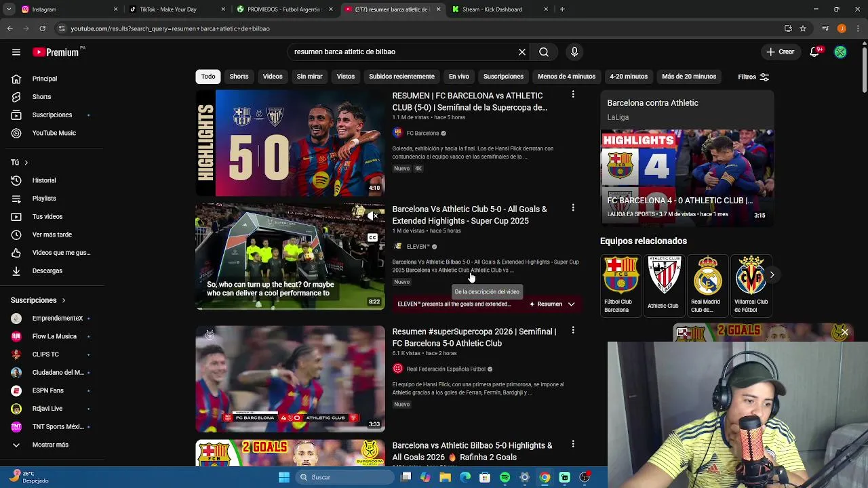
Task: Open Descargas in the sidebar
Action: (49, 271)
